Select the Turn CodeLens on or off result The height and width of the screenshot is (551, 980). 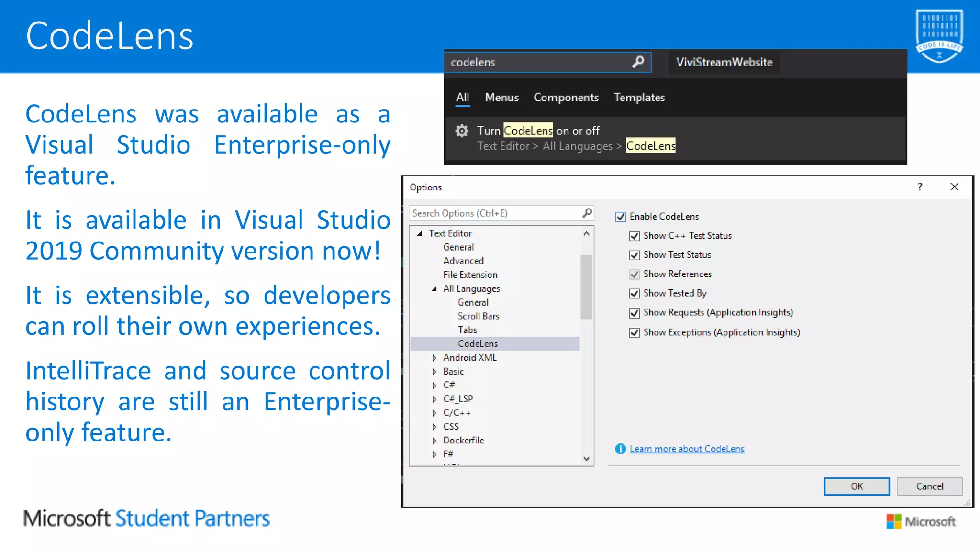point(675,138)
